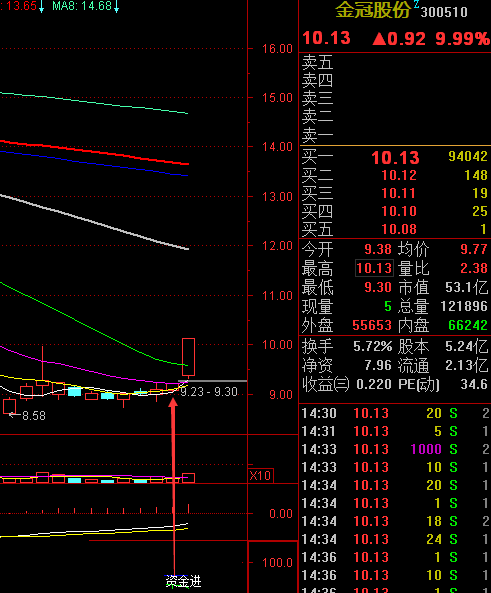Select the 14:30 trade row
Screen dimensions: 491x593
coord(395,413)
